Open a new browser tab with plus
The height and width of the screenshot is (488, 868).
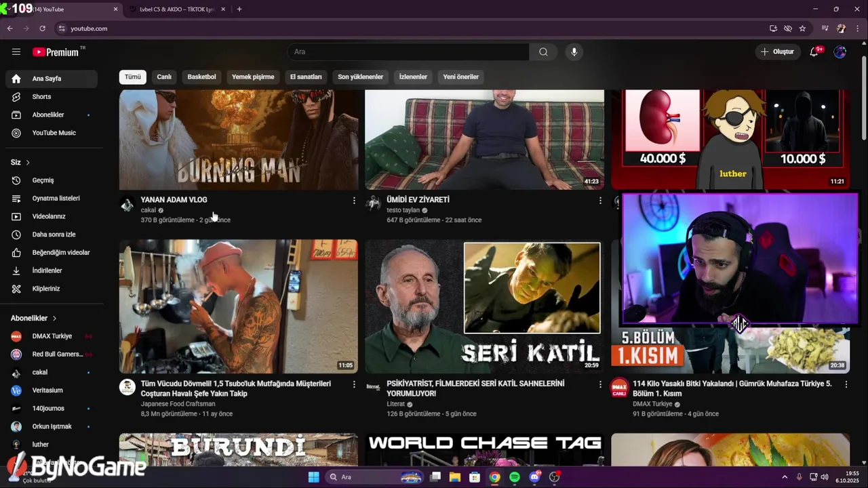pos(239,9)
